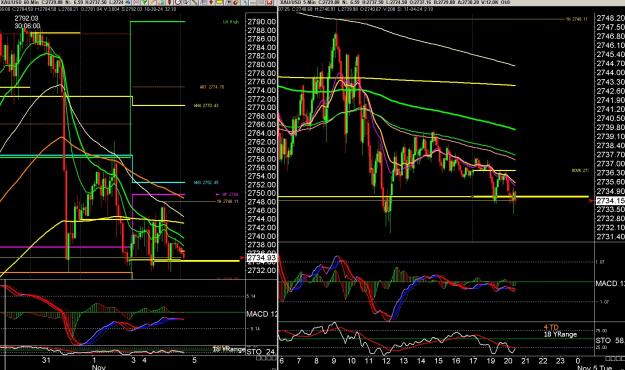Click the STO 58 label in the 5-min chart
Image resolution: width=625 pixels, height=370 pixels.
(x=610, y=340)
